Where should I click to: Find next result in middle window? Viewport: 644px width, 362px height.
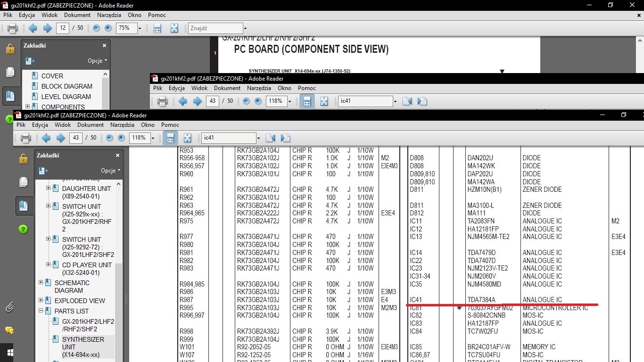coord(422,101)
